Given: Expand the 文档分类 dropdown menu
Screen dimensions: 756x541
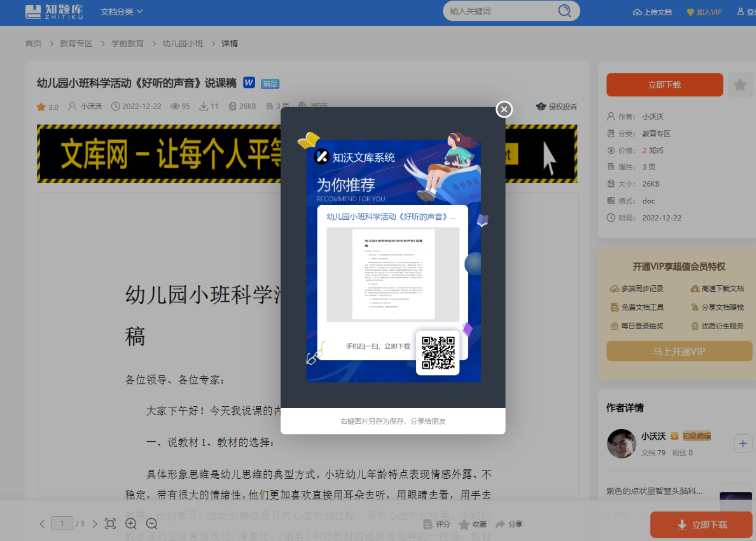Looking at the screenshot, I should [121, 12].
